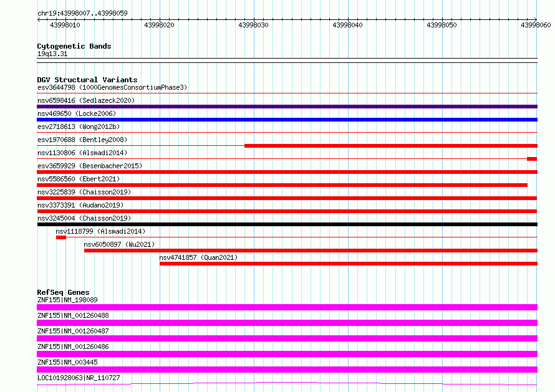
Task: Click the red nsv4741857 variant bar
Action: click(349, 264)
